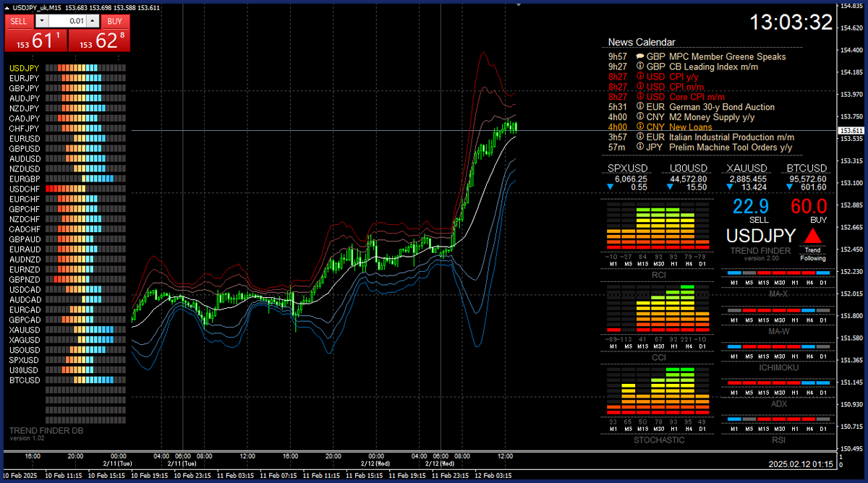Click the 153.611 current price label on the price axis
The height and width of the screenshot is (483, 868).
click(x=852, y=130)
